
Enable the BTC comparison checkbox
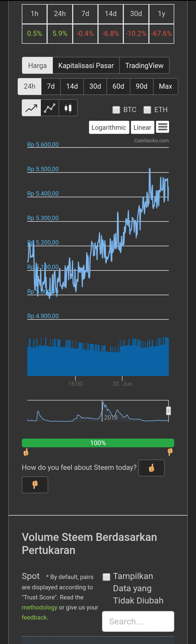116,110
